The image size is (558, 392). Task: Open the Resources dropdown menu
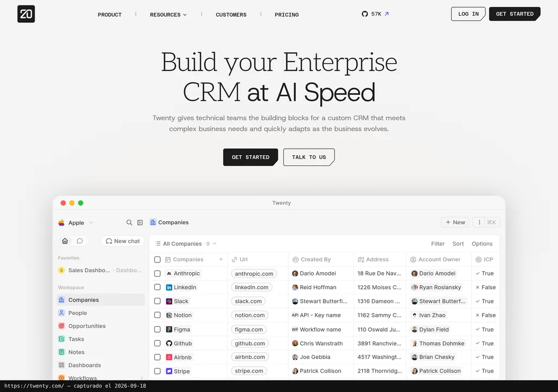(x=168, y=15)
